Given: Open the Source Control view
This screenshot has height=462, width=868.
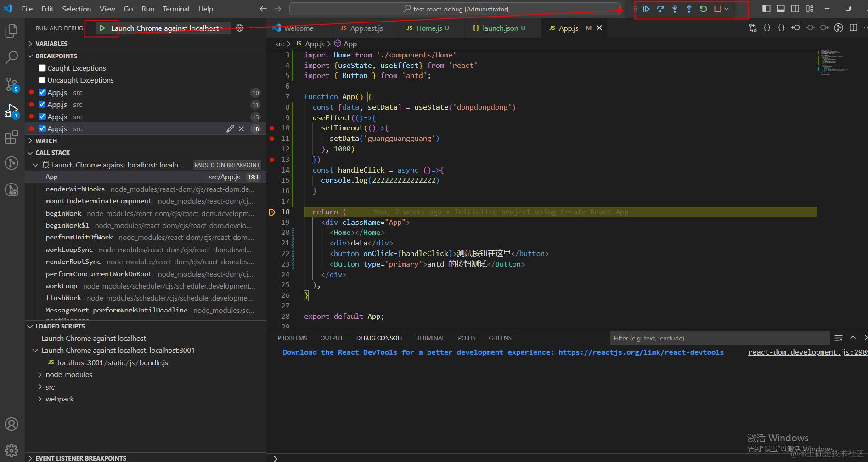Looking at the screenshot, I should tap(11, 84).
